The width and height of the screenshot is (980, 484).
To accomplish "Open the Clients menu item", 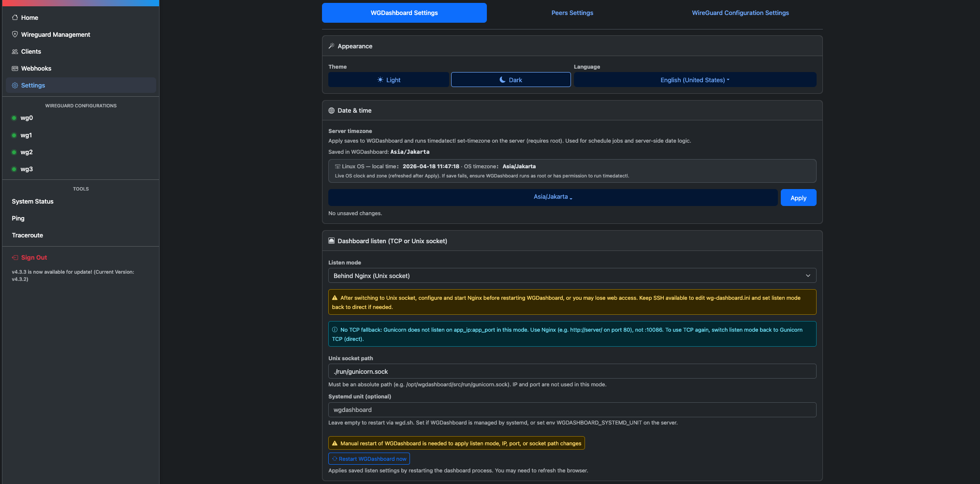I will pyautogui.click(x=81, y=51).
